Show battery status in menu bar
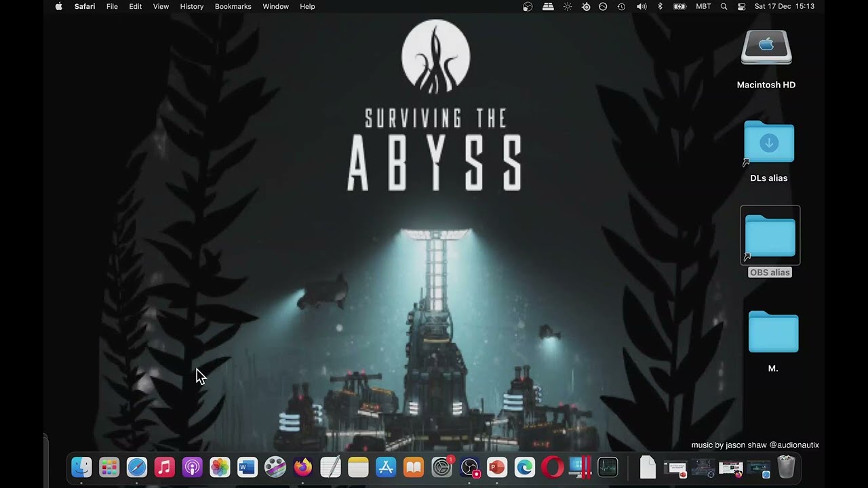 (x=679, y=6)
